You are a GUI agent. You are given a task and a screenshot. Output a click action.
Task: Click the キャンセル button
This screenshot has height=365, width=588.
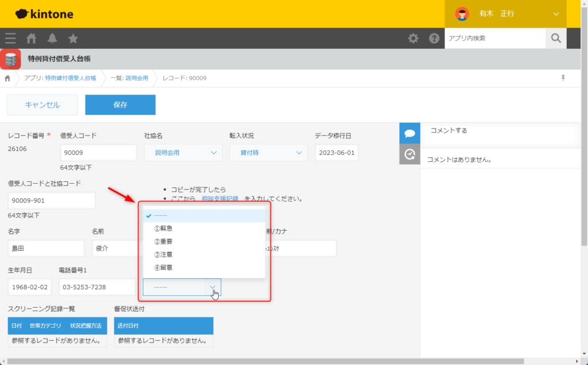pos(42,105)
